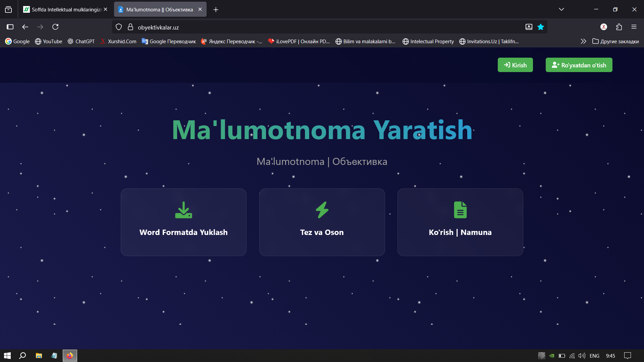Open the Другие закладки bookmarks folder

coord(615,41)
